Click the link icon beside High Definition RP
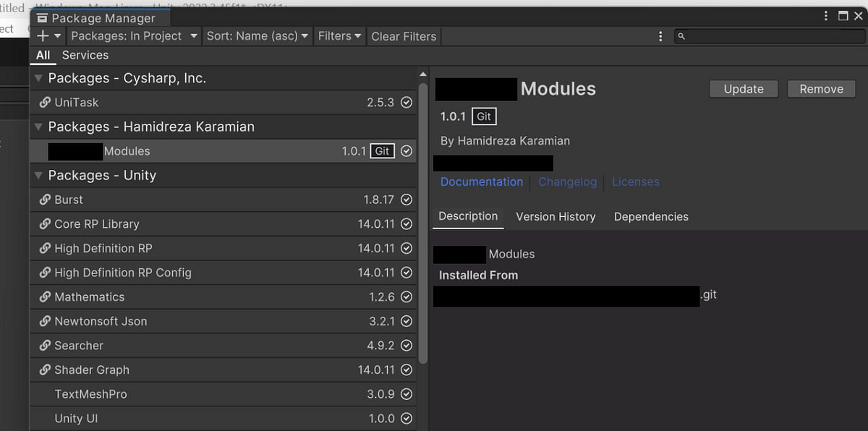This screenshot has width=868, height=431. [x=45, y=248]
